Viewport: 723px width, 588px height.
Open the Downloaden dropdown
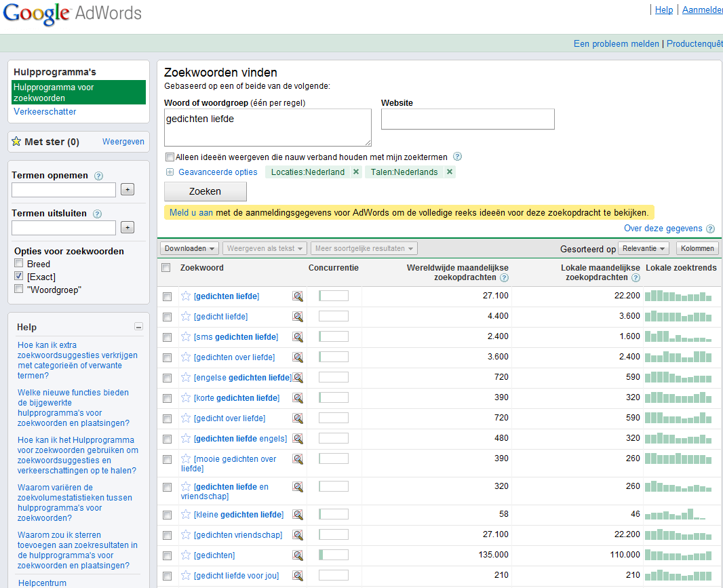[189, 248]
